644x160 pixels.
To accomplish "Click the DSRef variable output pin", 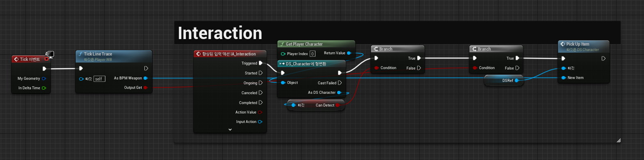I will (517, 81).
